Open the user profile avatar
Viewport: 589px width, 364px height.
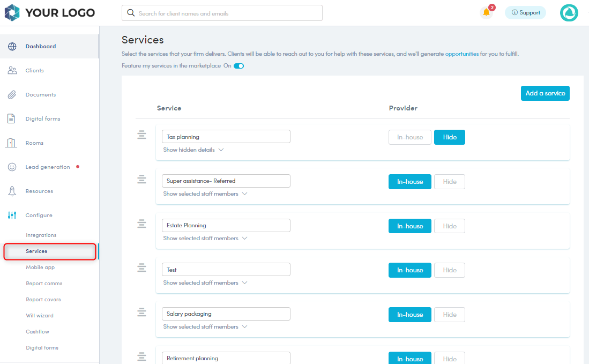(569, 13)
